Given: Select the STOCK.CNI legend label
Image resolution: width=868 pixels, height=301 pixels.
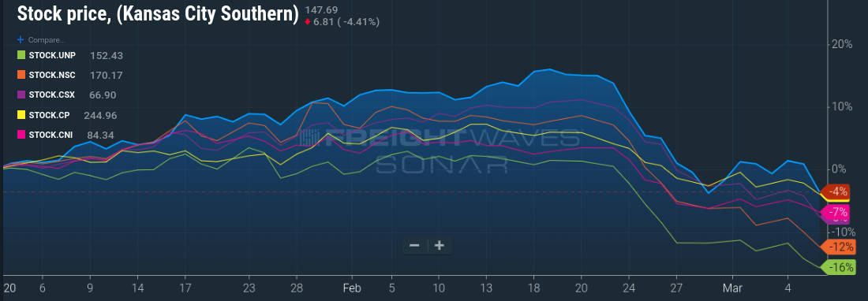Looking at the screenshot, I should click(51, 135).
